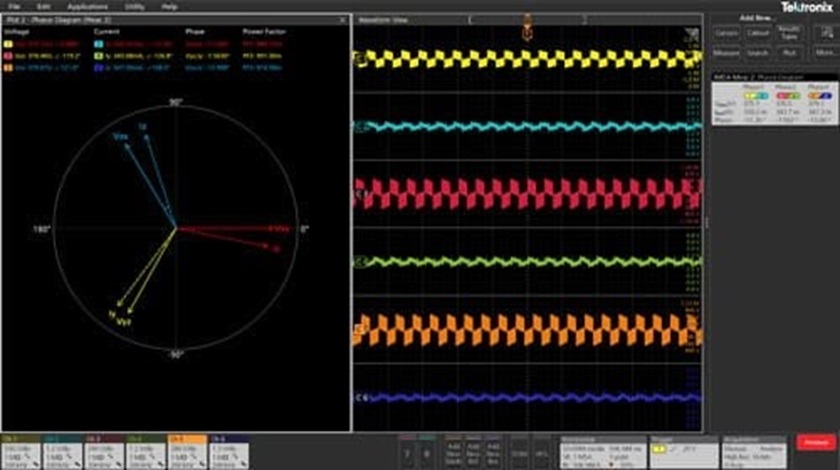840x470 pixels.
Task: Add a Results Table
Action: click(789, 33)
